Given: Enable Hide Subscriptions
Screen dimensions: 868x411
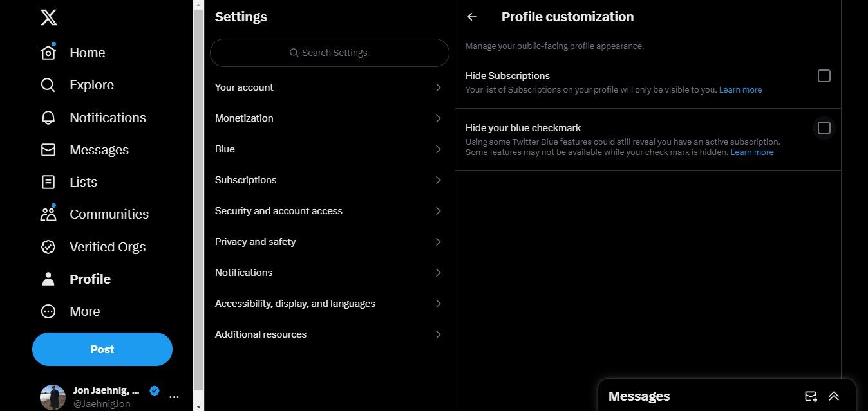Looking at the screenshot, I should pyautogui.click(x=824, y=75).
